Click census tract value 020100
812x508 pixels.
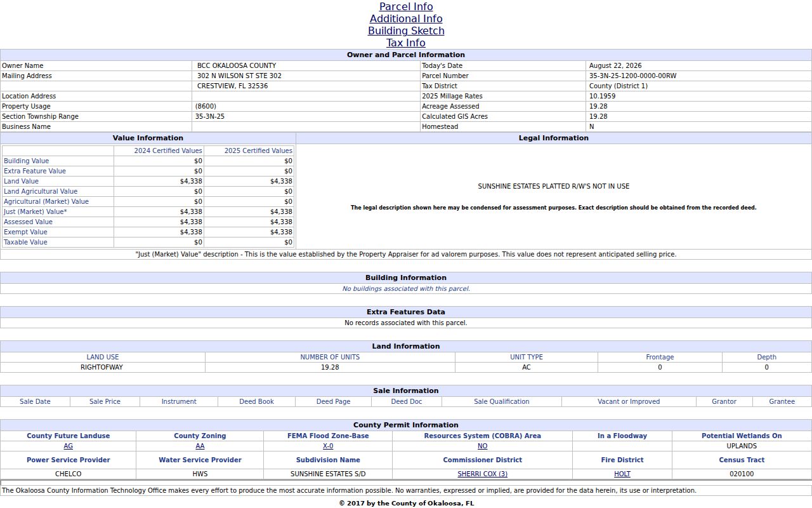(742, 474)
